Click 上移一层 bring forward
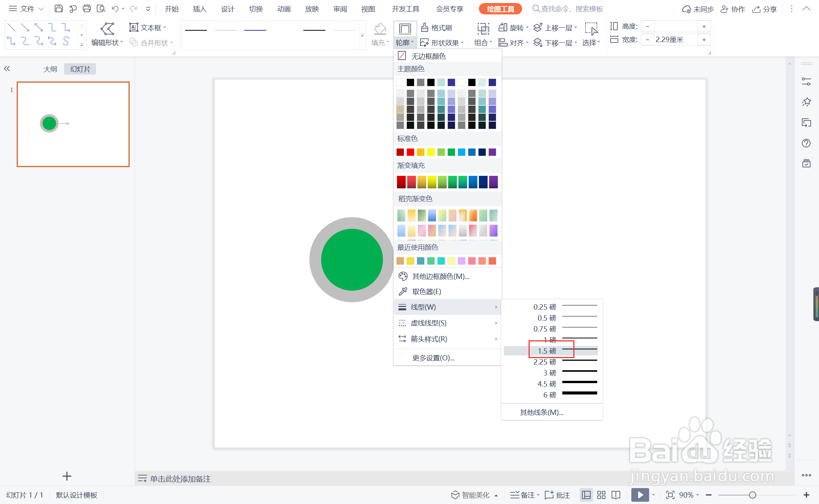The image size is (819, 504). click(555, 27)
